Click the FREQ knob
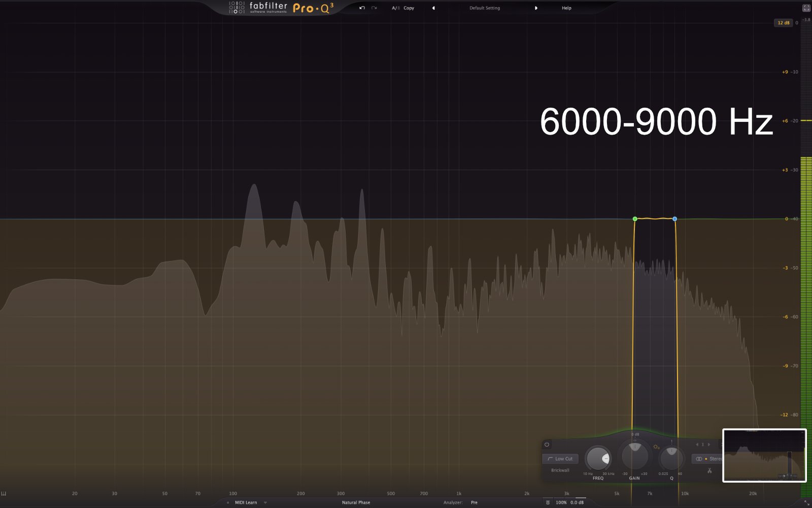The image size is (812, 508). click(x=598, y=459)
